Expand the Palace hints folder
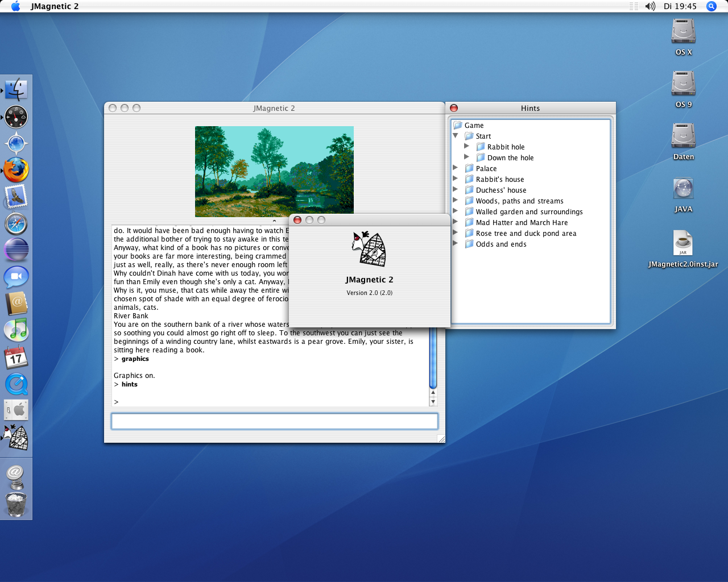This screenshot has height=582, width=728. point(455,168)
